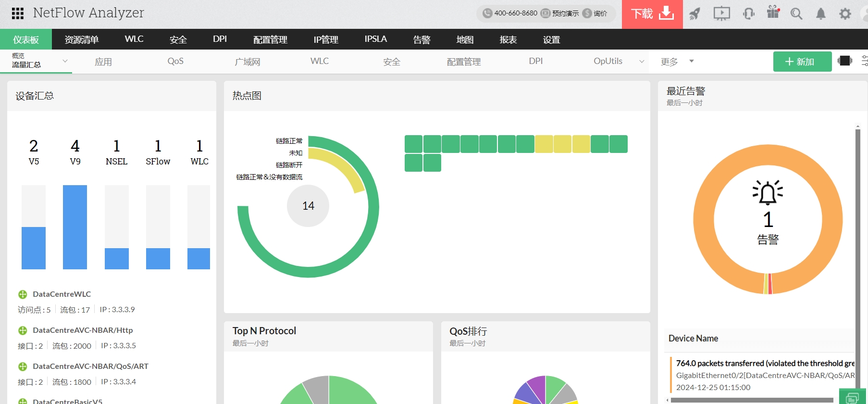Image resolution: width=868 pixels, height=404 pixels.
Task: Click the router icon beside DataCentreAVC-NBAR/Http
Action: [x=23, y=330]
